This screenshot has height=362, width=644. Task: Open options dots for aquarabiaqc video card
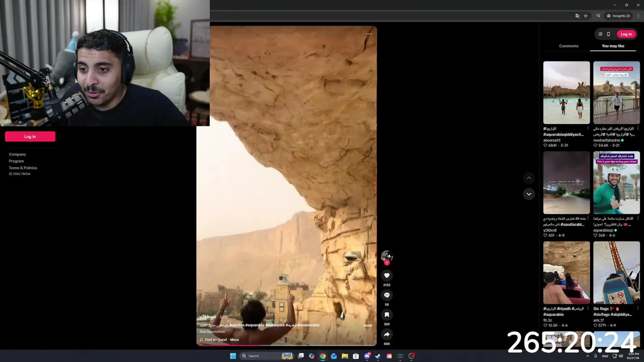click(x=637, y=218)
